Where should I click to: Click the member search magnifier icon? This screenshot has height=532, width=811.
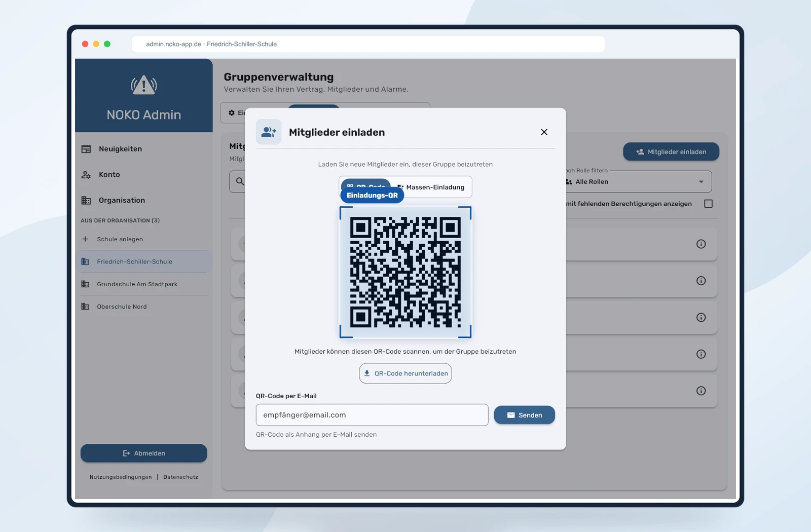click(240, 181)
